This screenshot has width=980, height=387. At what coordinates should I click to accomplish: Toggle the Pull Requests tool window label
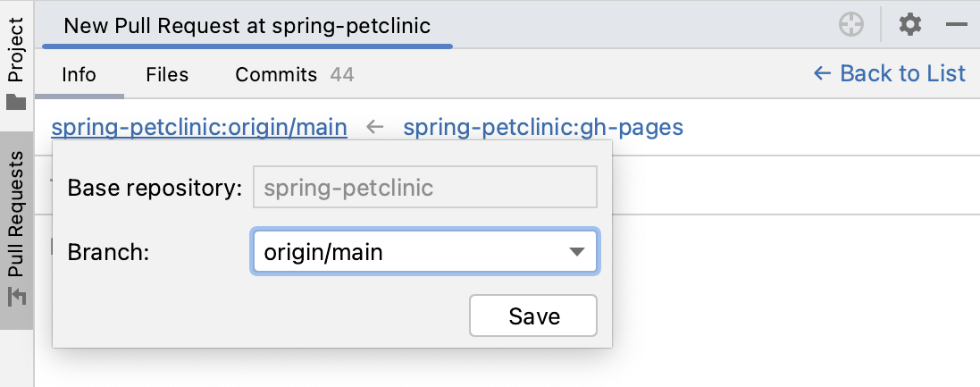coord(16,215)
